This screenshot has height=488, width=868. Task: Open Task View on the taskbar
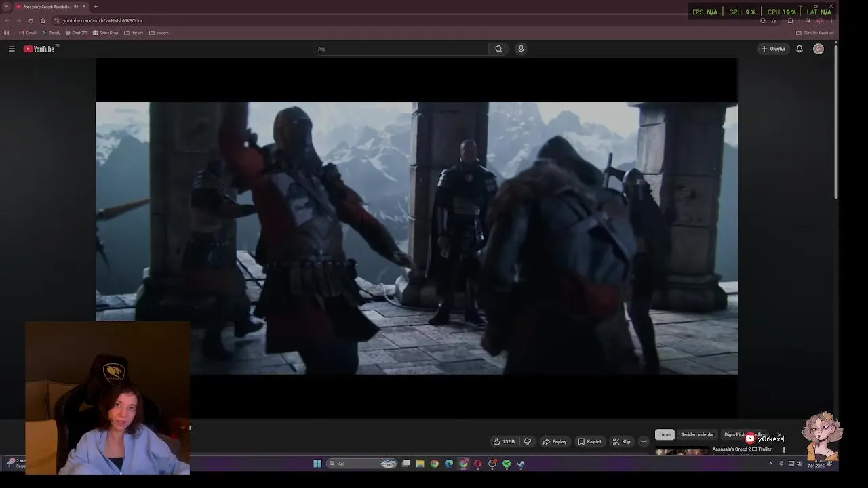[x=406, y=464]
